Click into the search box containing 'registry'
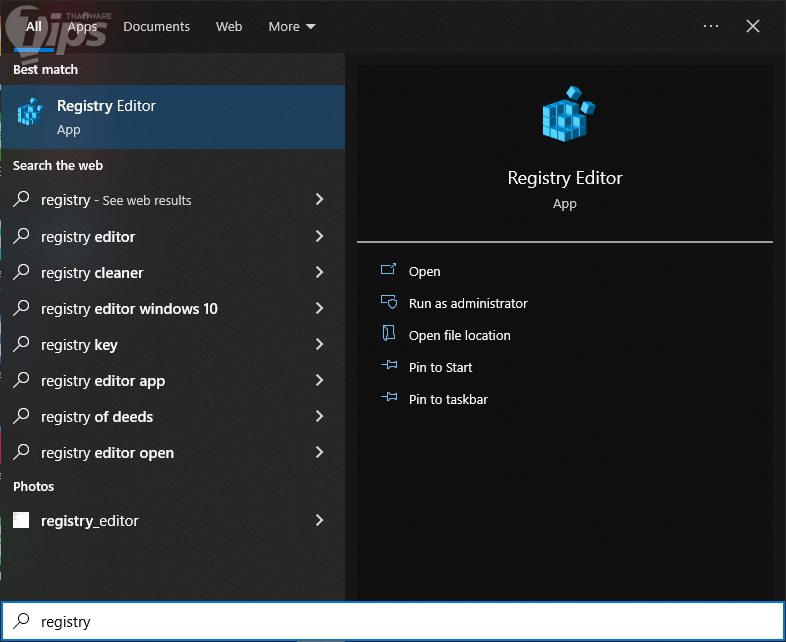 click(x=393, y=621)
